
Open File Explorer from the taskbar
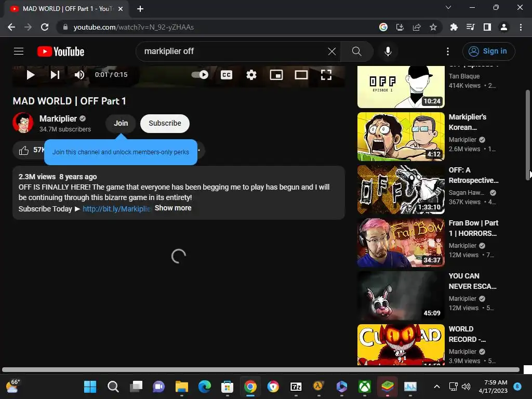pos(181,387)
